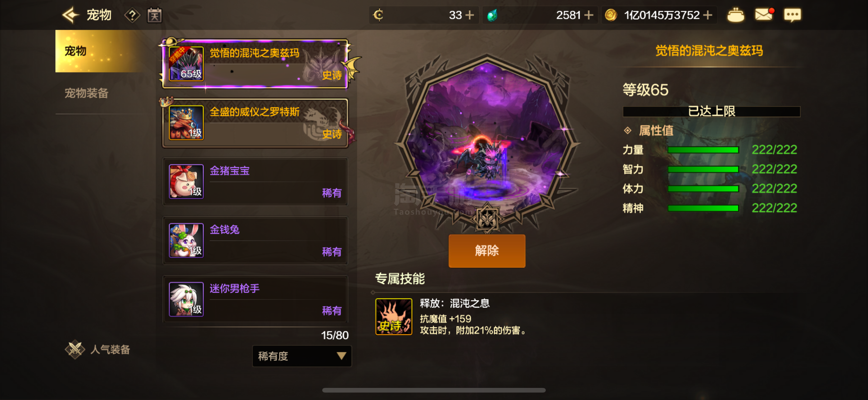Tap the 已达上限 experience bar
This screenshot has width=868, height=400.
[x=711, y=111]
